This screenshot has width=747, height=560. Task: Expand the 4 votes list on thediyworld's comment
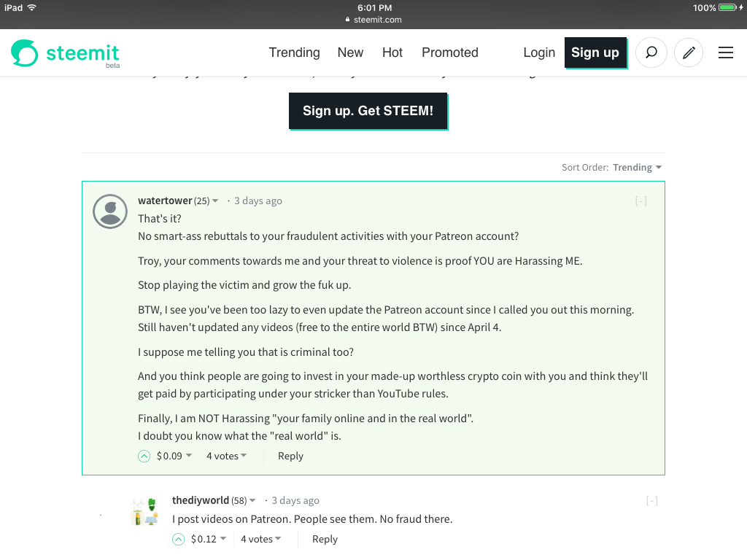[x=260, y=539]
